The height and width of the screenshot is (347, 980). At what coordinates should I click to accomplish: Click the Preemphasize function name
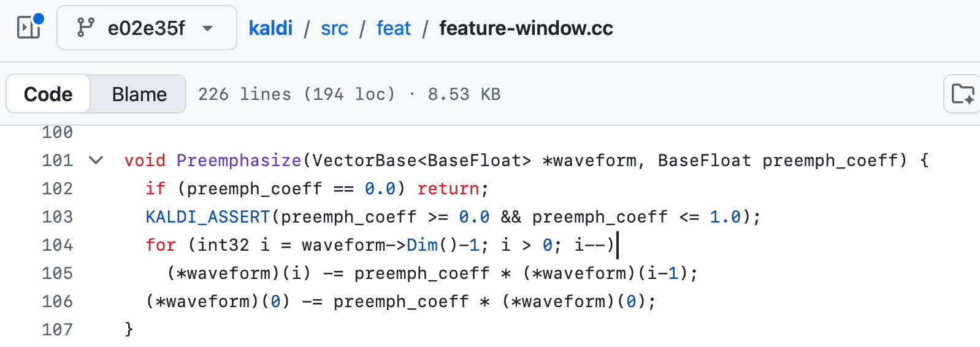coord(239,161)
